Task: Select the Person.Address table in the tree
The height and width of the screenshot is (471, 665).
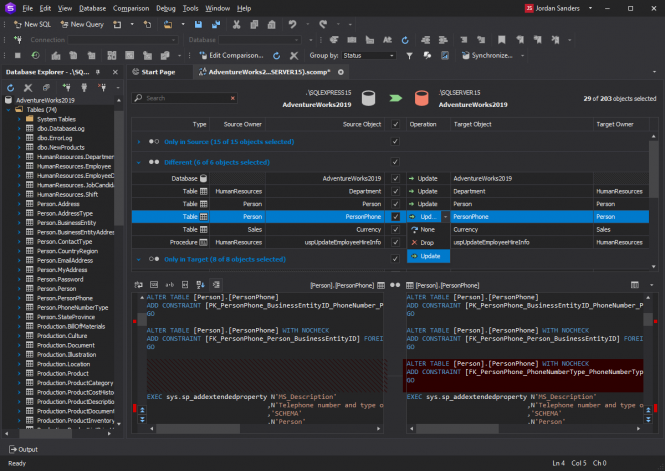Action: click(x=58, y=204)
